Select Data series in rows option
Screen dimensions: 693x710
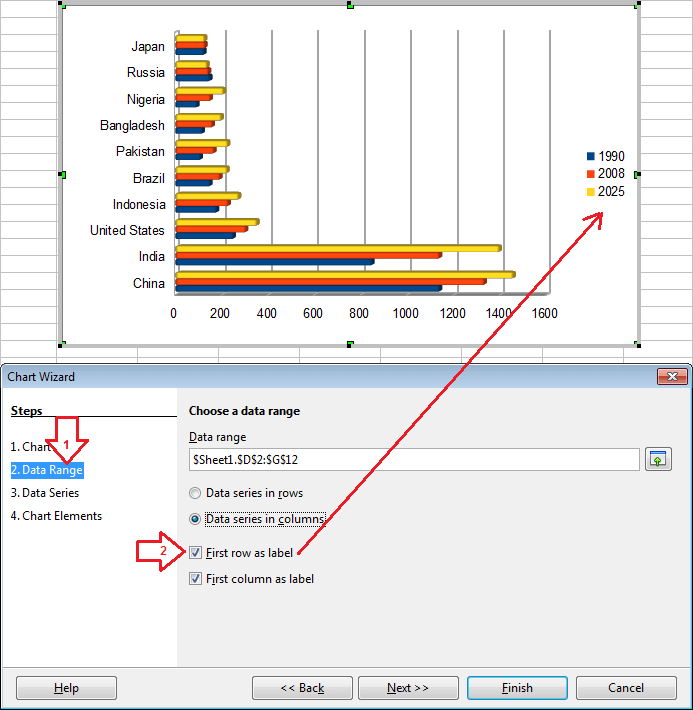(195, 493)
